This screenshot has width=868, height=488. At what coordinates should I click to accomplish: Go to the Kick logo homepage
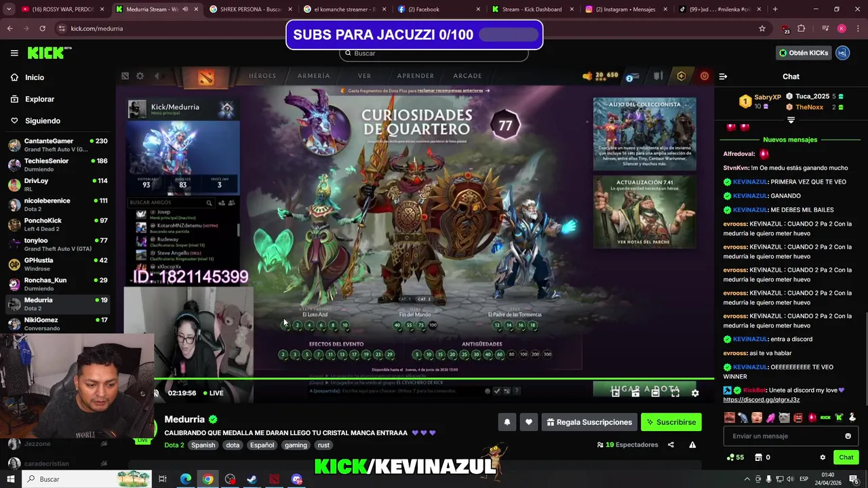point(49,53)
